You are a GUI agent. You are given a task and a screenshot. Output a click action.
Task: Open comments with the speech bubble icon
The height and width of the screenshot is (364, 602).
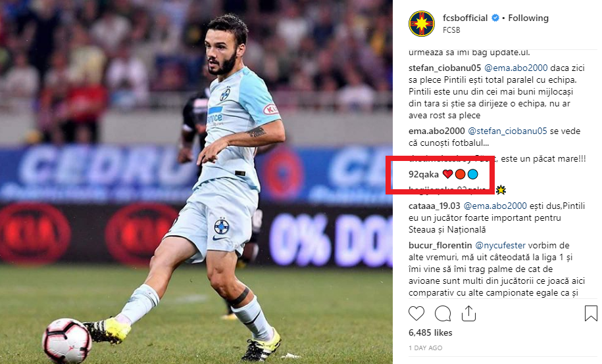[443, 313]
